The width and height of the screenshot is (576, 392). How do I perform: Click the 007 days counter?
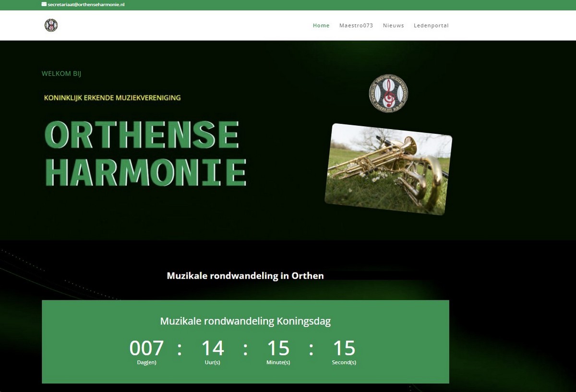(146, 348)
